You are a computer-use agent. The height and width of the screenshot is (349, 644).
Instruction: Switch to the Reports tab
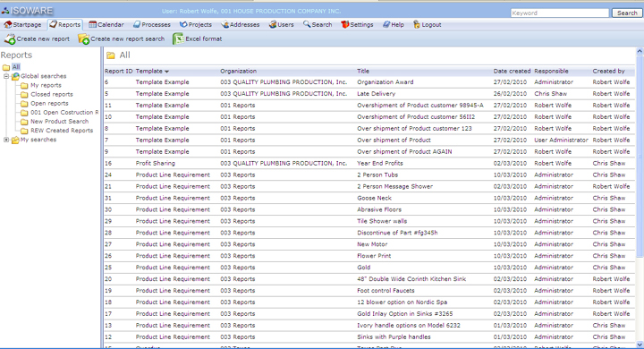(x=65, y=25)
